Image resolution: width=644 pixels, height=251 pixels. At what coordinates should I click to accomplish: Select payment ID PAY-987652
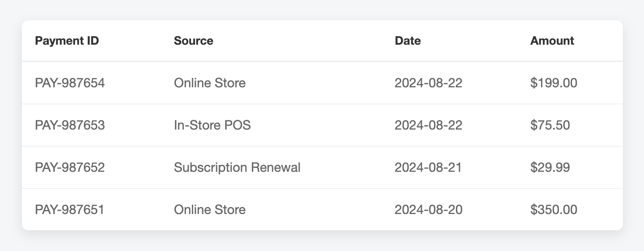[70, 167]
